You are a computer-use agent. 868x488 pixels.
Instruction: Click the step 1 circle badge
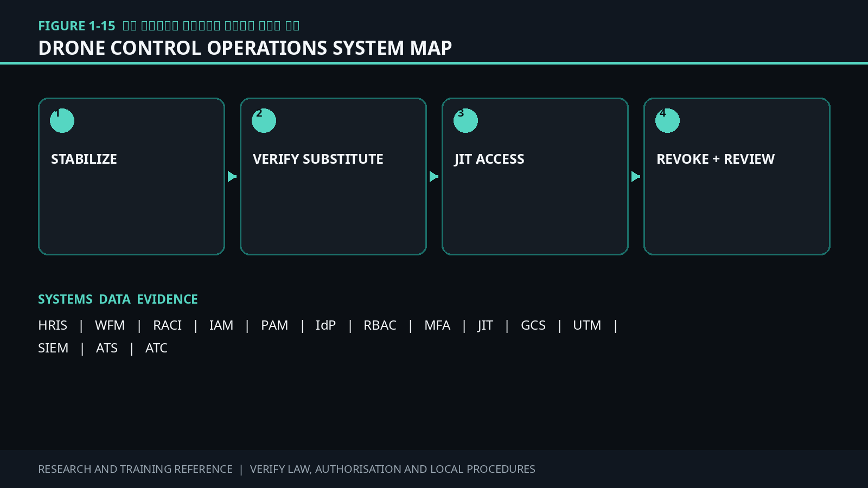[x=62, y=120]
